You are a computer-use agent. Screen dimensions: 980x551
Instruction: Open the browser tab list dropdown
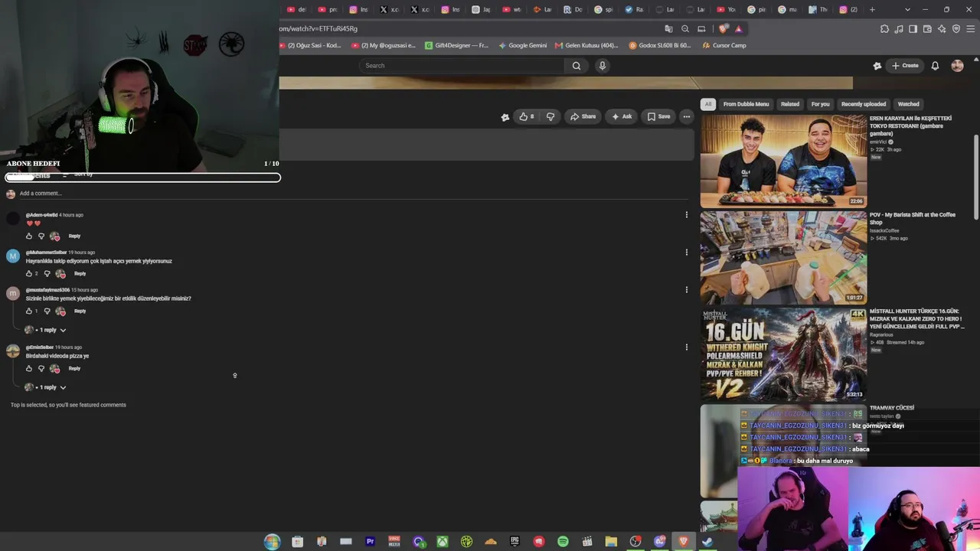point(907,10)
